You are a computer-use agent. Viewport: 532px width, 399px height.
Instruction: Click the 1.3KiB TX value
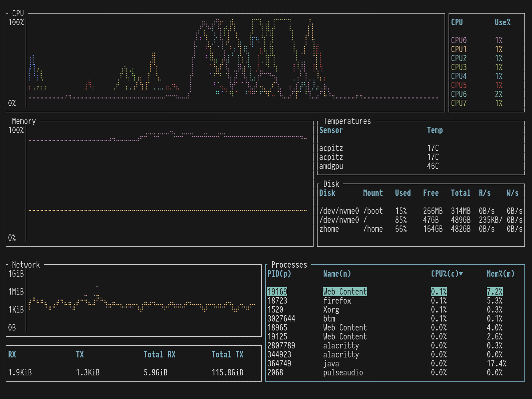pyautogui.click(x=88, y=372)
